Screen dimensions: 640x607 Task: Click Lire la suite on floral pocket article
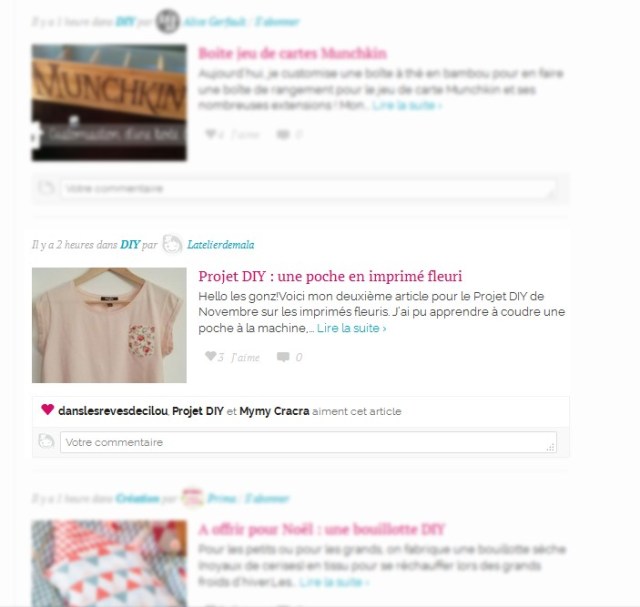pyautogui.click(x=351, y=328)
